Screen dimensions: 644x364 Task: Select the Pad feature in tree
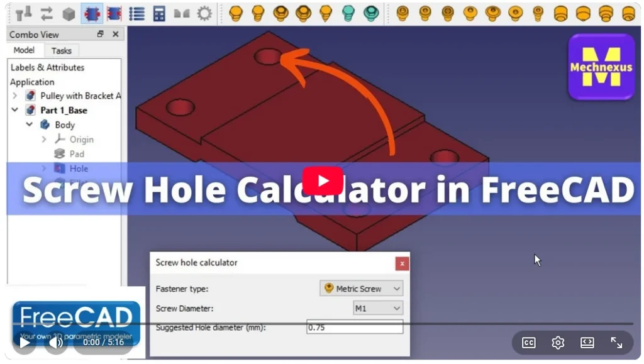[77, 154]
